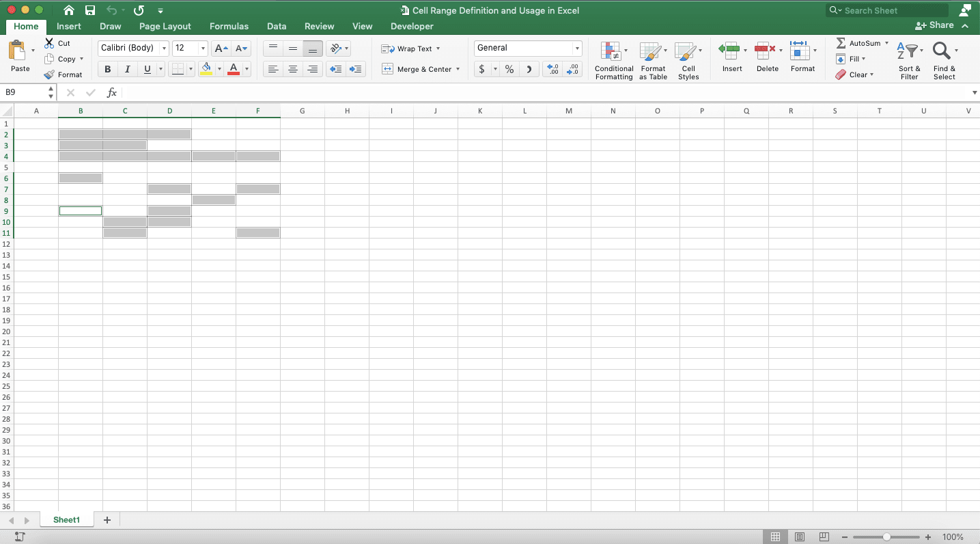
Task: Click the Share button
Action: [935, 25]
